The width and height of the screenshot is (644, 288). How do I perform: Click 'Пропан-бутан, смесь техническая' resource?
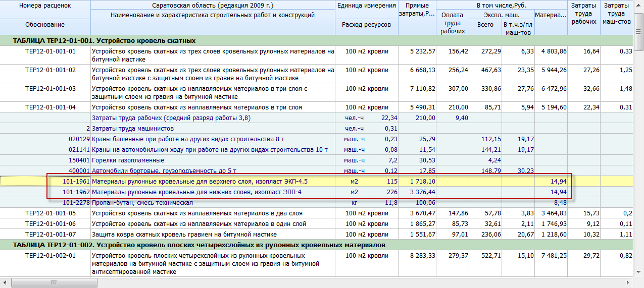[142, 203]
